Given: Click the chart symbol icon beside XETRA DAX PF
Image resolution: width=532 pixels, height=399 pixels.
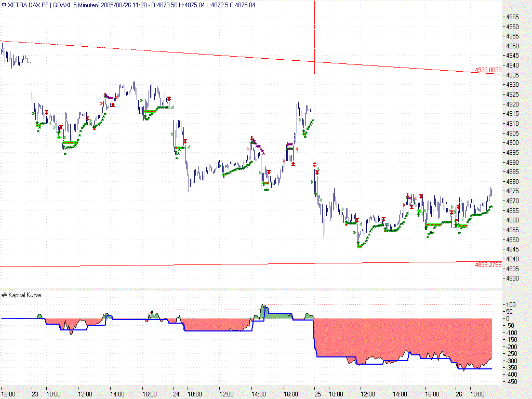Looking at the screenshot, I should 4,5.
